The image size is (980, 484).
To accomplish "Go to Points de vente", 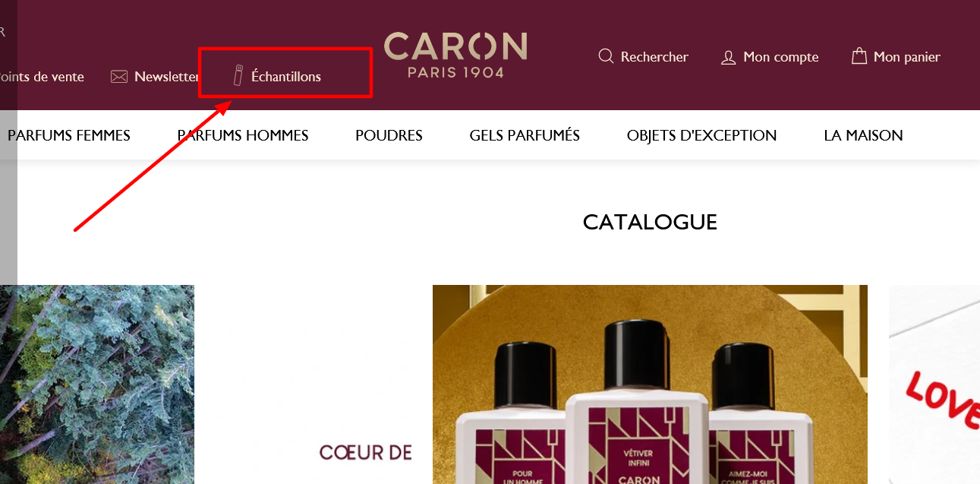I will [42, 77].
